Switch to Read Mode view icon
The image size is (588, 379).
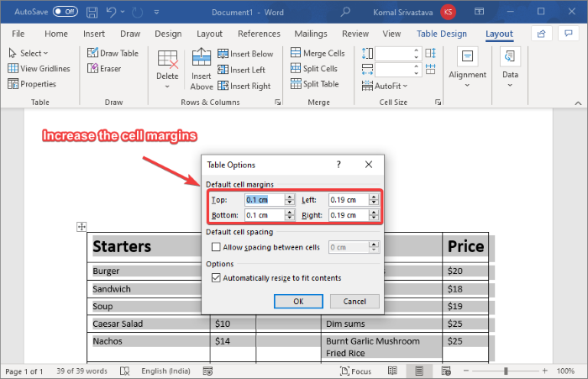click(x=392, y=371)
